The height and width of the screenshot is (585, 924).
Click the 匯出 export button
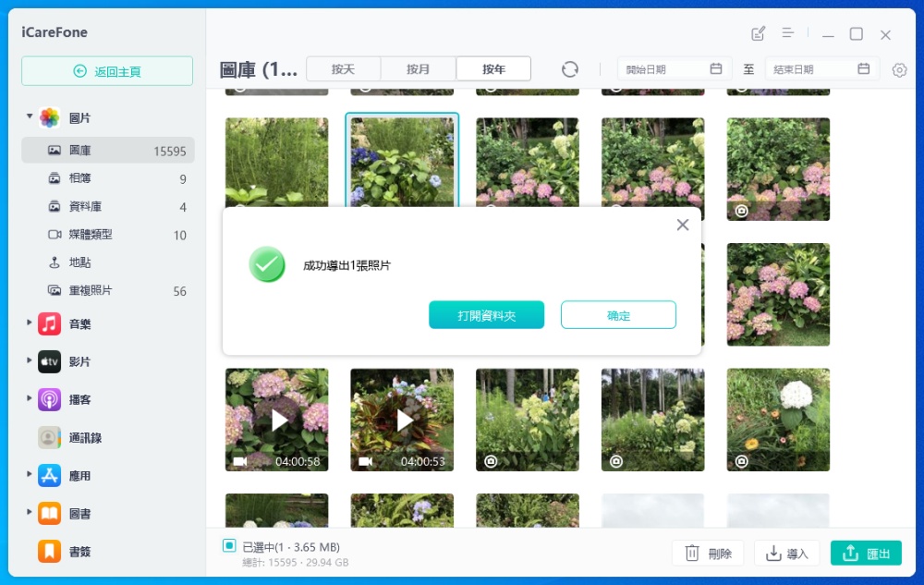point(866,554)
